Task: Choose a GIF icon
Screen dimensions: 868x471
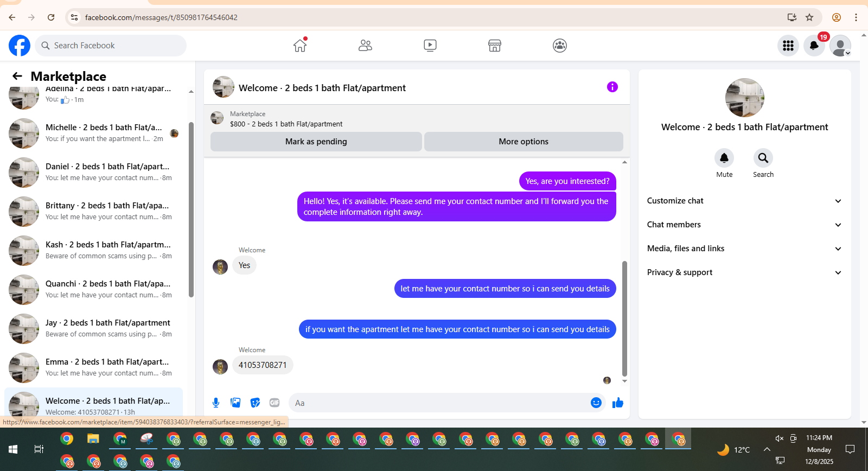Action: pyautogui.click(x=275, y=403)
